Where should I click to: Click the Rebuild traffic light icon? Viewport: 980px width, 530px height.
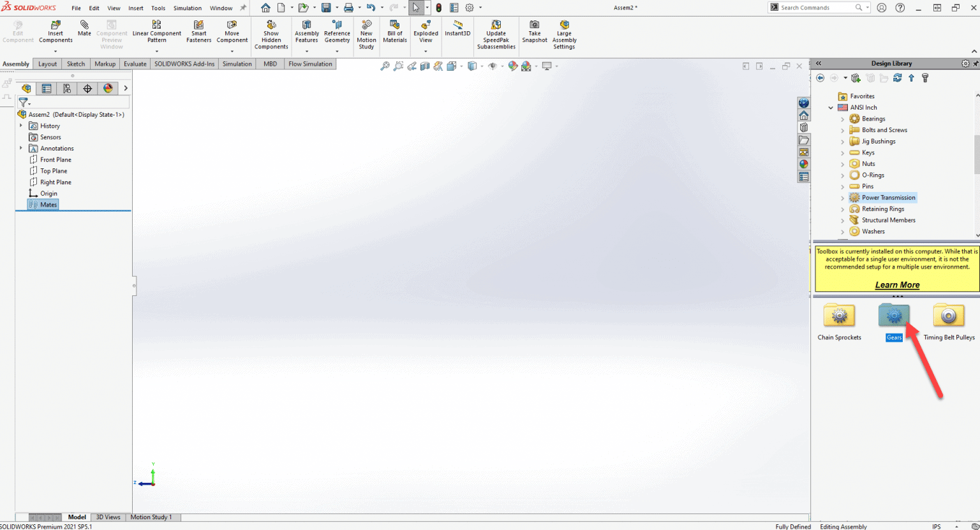pos(438,8)
